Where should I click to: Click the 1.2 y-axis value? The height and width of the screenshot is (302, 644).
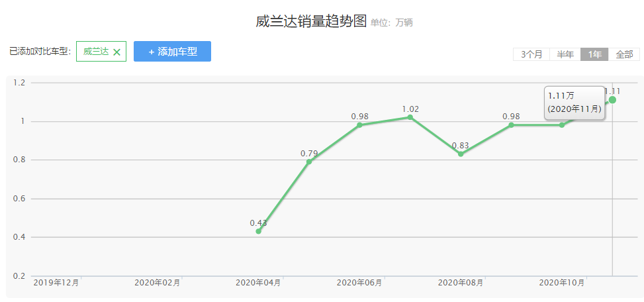click(19, 83)
